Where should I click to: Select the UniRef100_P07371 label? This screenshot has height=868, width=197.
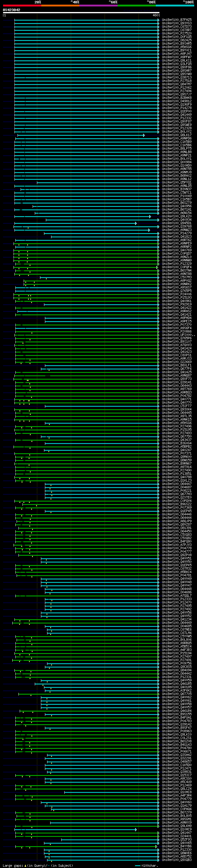(177, 453)
